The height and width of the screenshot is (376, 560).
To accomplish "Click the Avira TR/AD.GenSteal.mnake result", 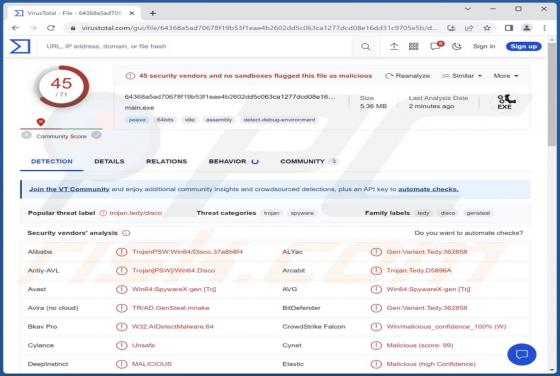I will coord(171,308).
